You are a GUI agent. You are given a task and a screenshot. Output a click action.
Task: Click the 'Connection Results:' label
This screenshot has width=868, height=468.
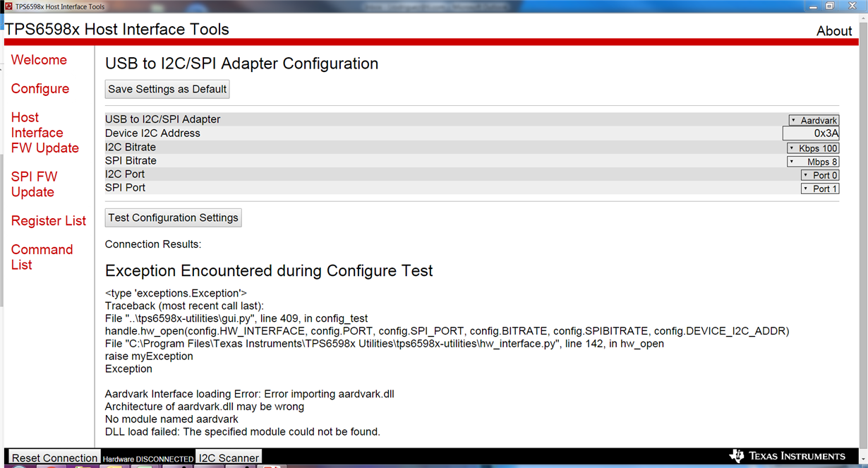pyautogui.click(x=153, y=244)
